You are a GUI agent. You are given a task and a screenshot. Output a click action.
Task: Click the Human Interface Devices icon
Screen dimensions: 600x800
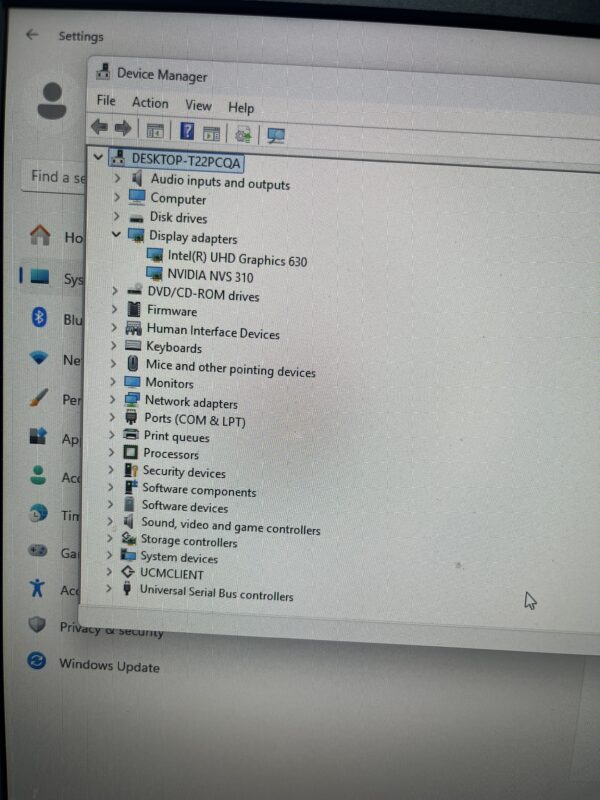pyautogui.click(x=133, y=328)
